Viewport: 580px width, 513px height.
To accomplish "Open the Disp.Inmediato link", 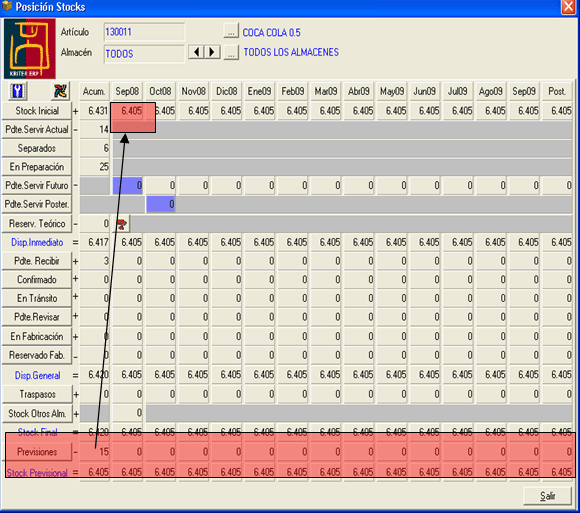I will click(37, 242).
